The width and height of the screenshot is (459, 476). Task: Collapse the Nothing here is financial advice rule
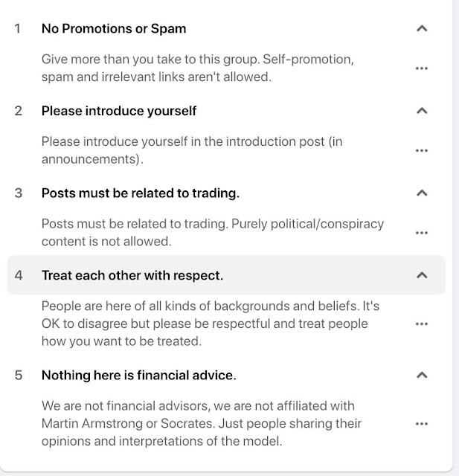(422, 375)
